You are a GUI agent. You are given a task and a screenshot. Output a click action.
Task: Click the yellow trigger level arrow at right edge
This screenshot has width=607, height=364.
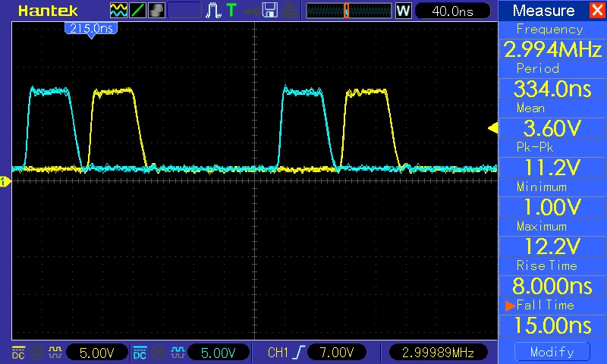(492, 128)
